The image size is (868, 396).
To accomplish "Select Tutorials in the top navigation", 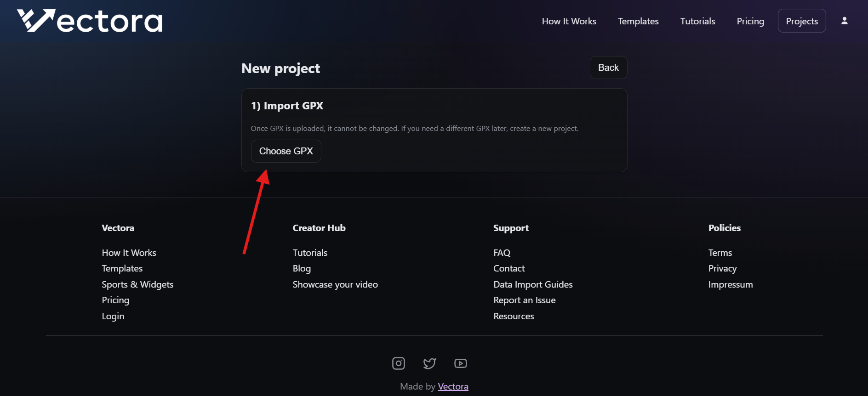I will [697, 21].
